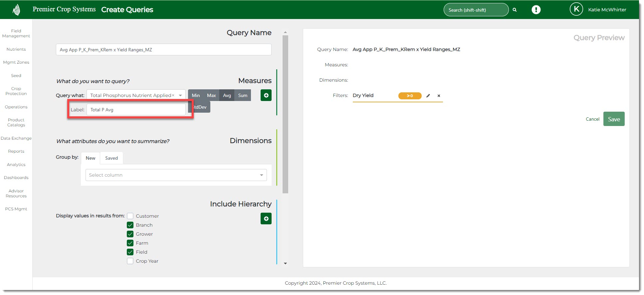Click the Premier Crop Systems corn logo
The height and width of the screenshot is (295, 644).
point(16,10)
